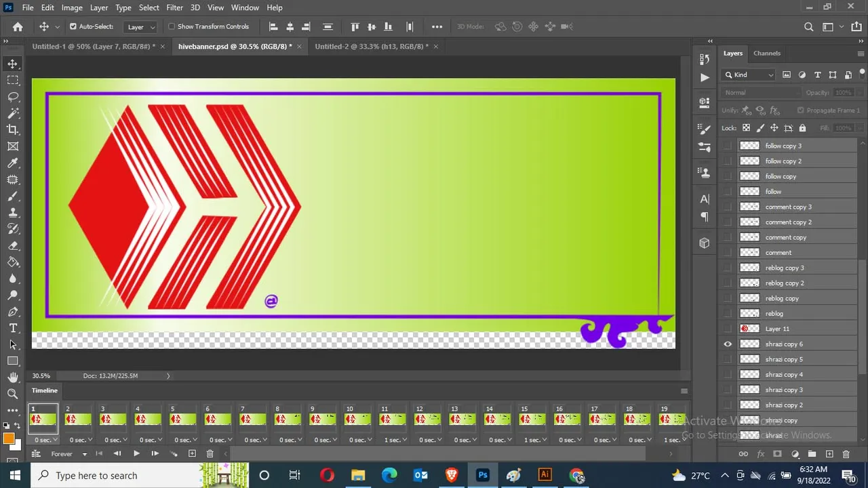The width and height of the screenshot is (868, 488).
Task: Open frame 1 delay time dropdown
Action: click(x=45, y=440)
